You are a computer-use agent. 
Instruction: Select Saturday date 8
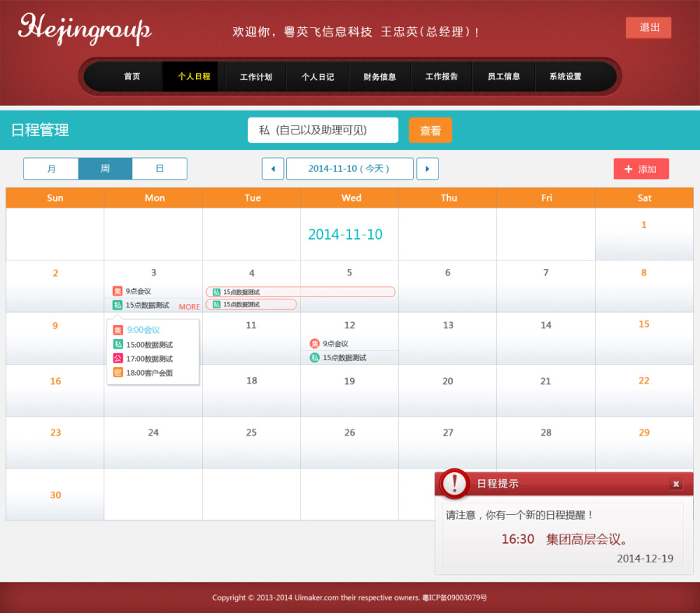pyautogui.click(x=644, y=273)
